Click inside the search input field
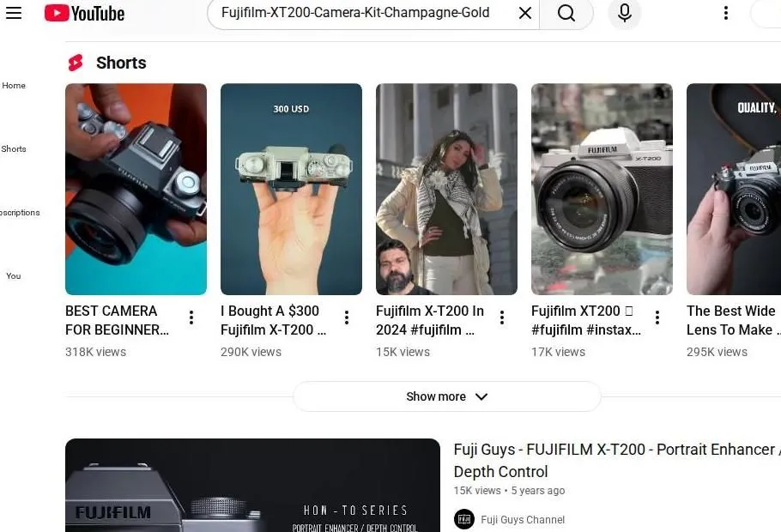The height and width of the screenshot is (532, 781). (x=360, y=13)
